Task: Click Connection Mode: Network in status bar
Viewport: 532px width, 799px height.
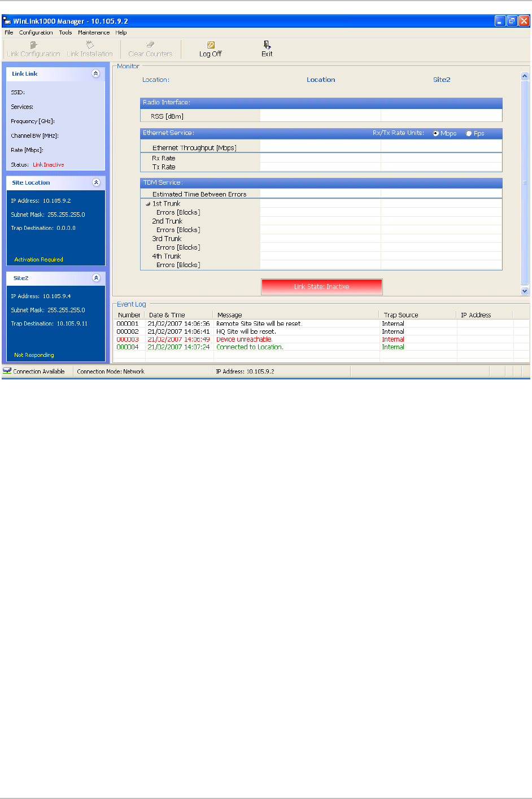Action: (111, 372)
